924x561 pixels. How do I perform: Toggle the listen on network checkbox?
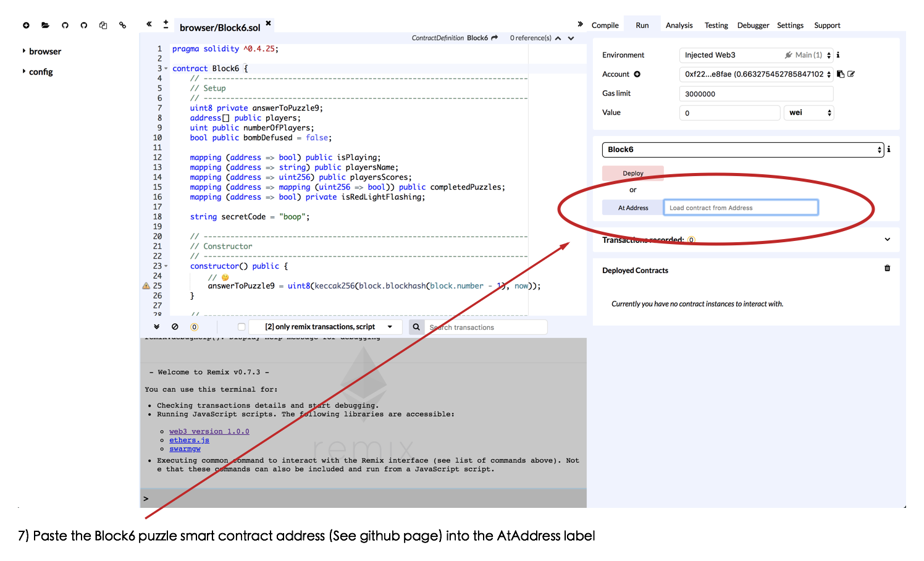[x=241, y=327]
